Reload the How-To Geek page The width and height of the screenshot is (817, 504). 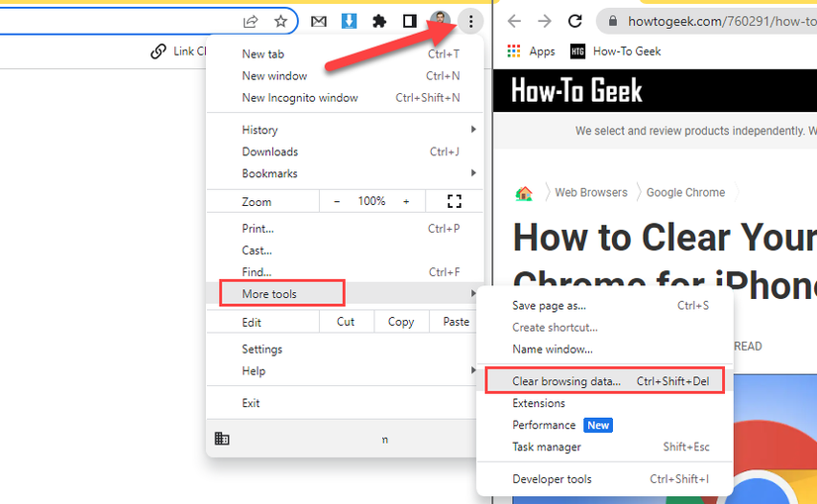click(x=574, y=21)
